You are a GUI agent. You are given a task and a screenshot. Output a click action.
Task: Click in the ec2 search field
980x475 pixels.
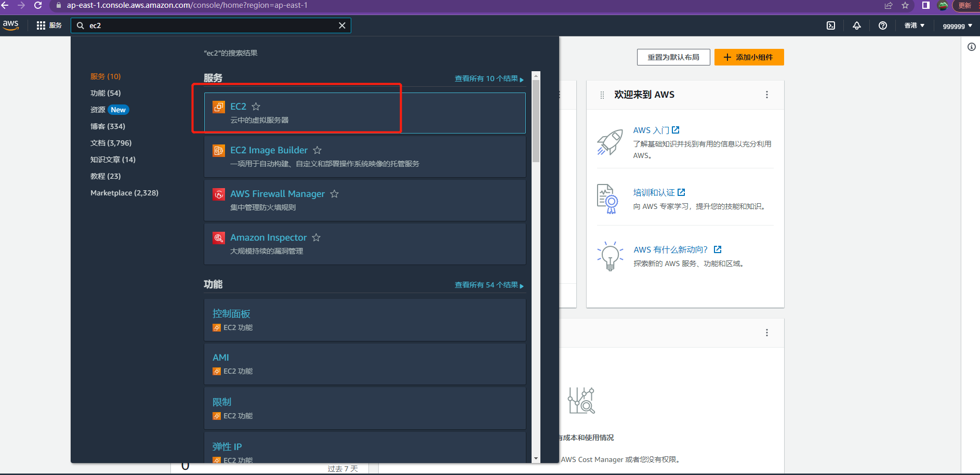(x=210, y=25)
